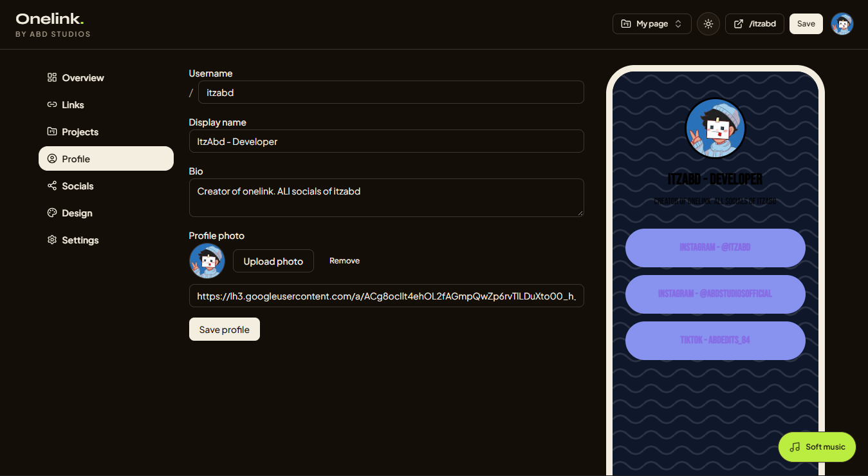
Task: Click the Onelink logo
Action: [50, 19]
